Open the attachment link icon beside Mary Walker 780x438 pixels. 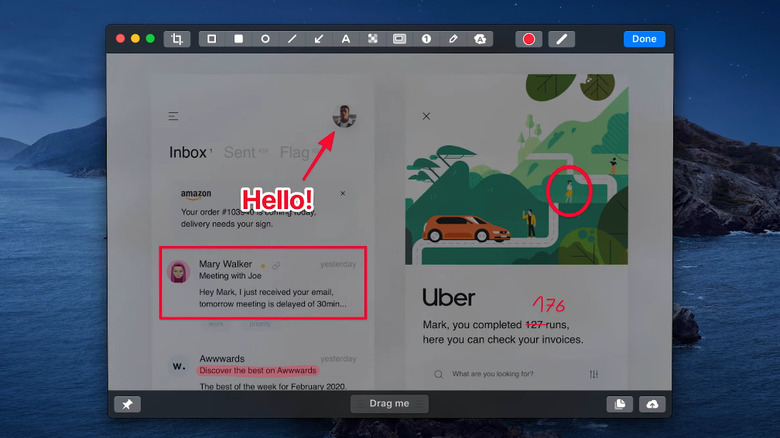[276, 265]
